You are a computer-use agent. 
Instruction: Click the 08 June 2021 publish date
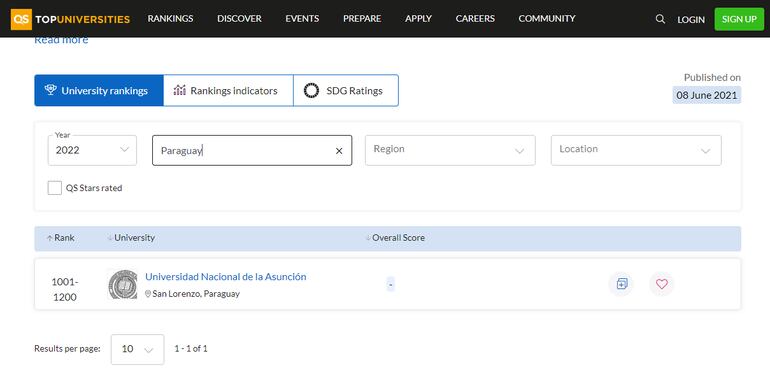[x=707, y=95]
